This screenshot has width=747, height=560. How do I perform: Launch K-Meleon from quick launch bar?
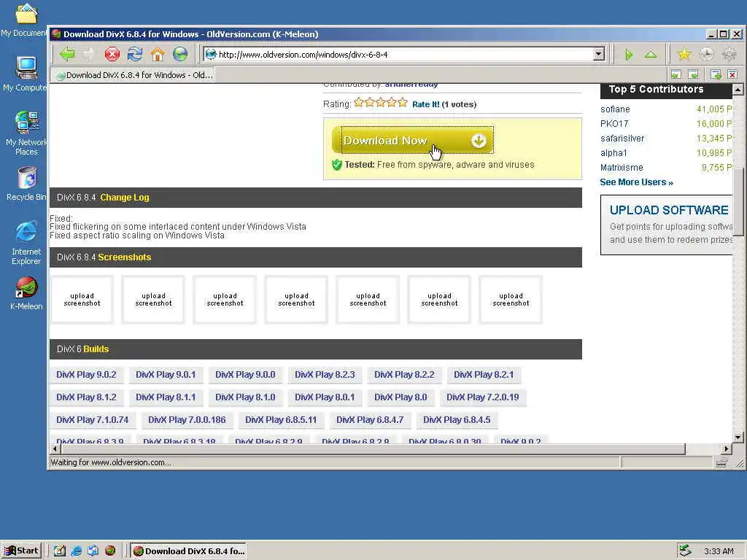(x=110, y=551)
